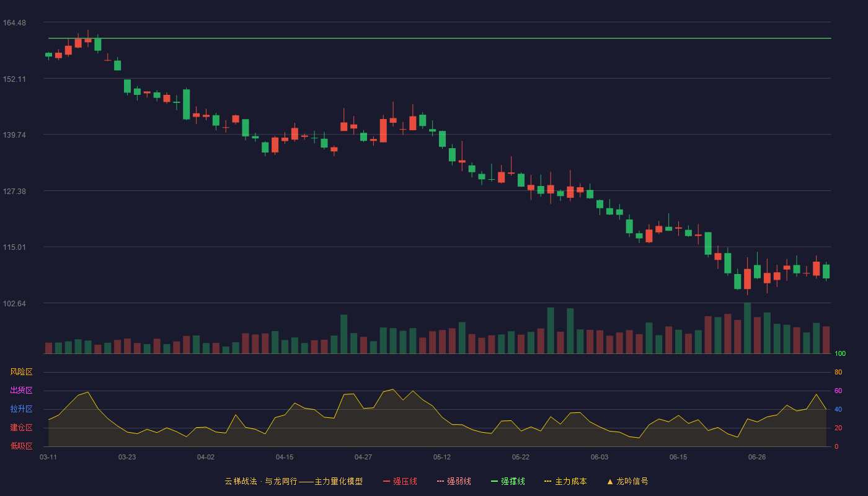Viewport: 868px width, 496px height.
Task: Click the pink dashed 强弱线 marker
Action: (440, 481)
